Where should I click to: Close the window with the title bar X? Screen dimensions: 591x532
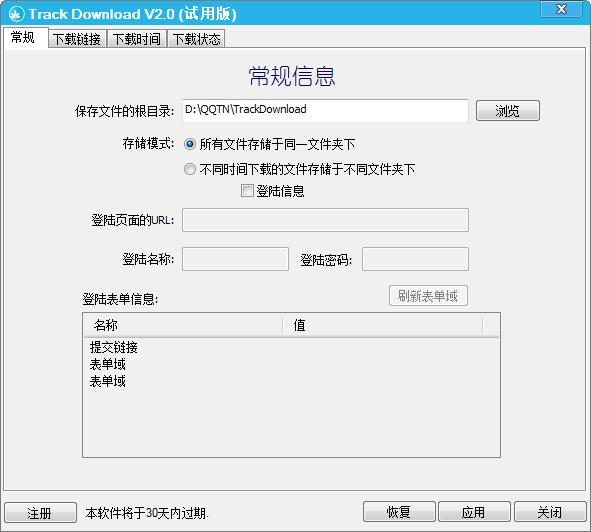point(561,9)
